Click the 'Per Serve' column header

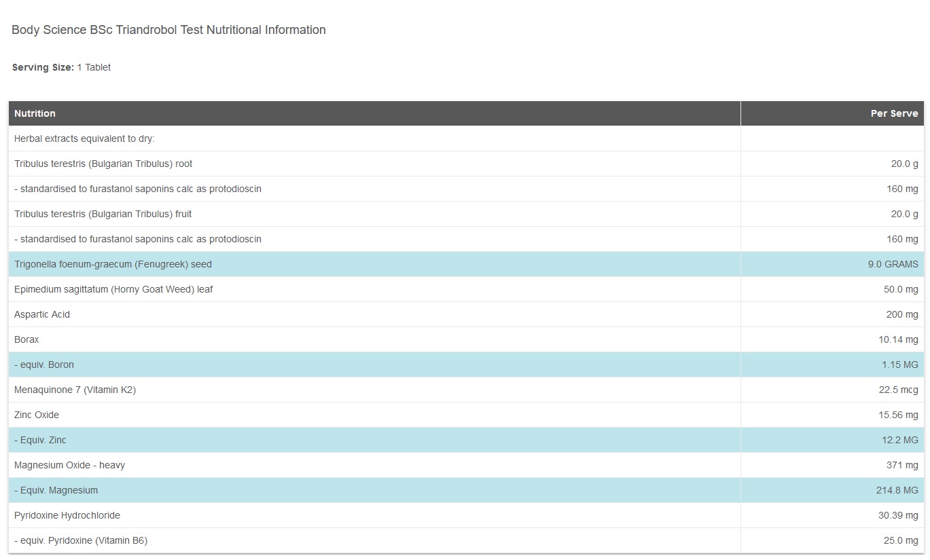(x=832, y=113)
